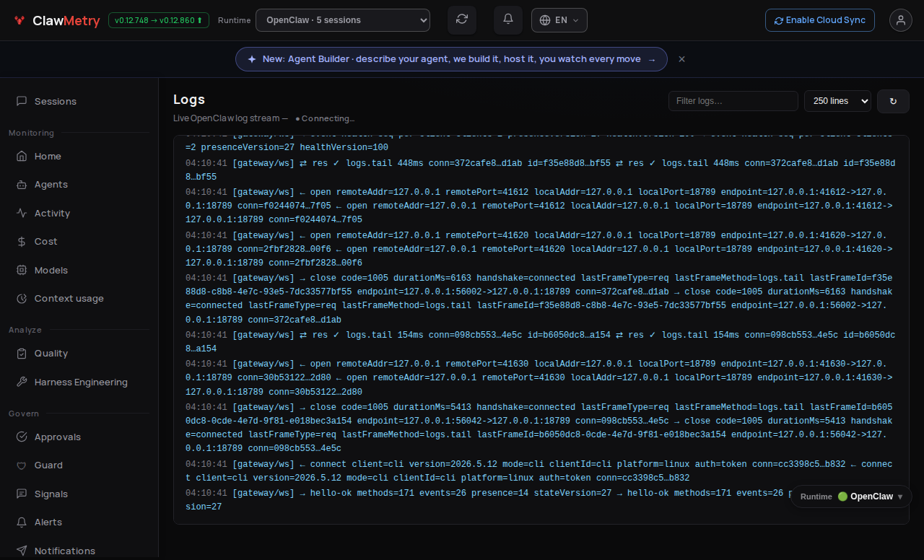Select Harness Engineering in the sidebar
924x560 pixels.
tap(79, 382)
